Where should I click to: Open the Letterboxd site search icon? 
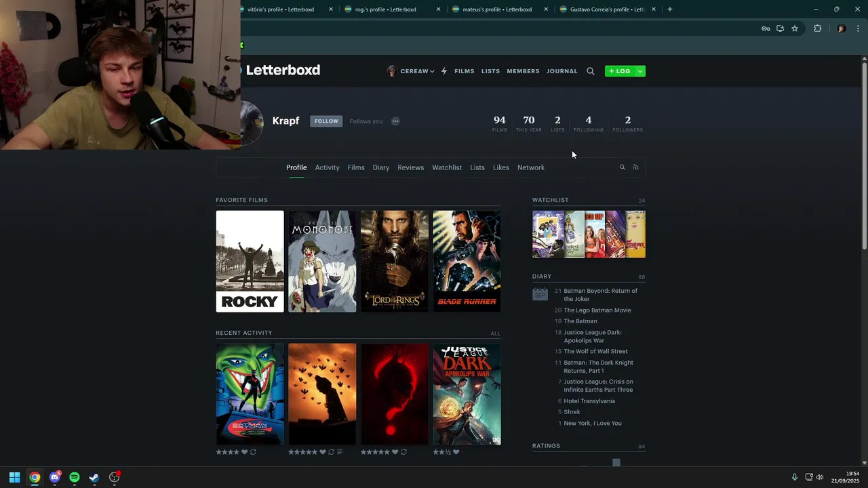[590, 71]
